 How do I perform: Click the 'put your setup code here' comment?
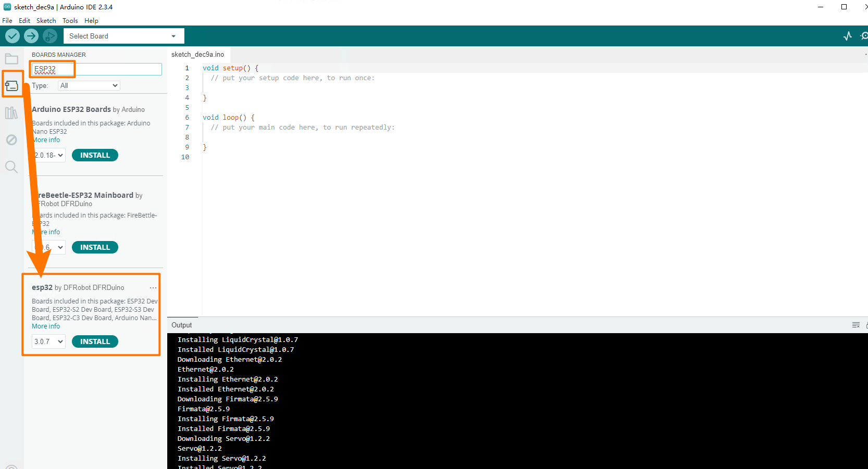293,78
